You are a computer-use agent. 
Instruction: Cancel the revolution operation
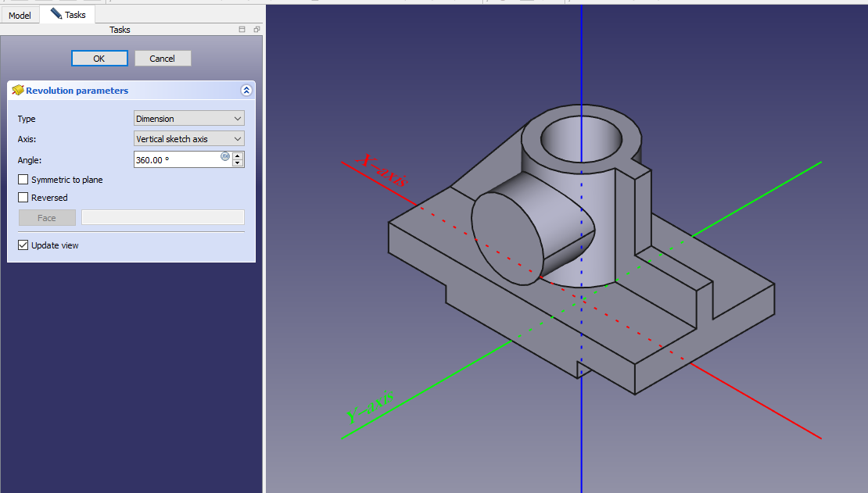click(163, 59)
